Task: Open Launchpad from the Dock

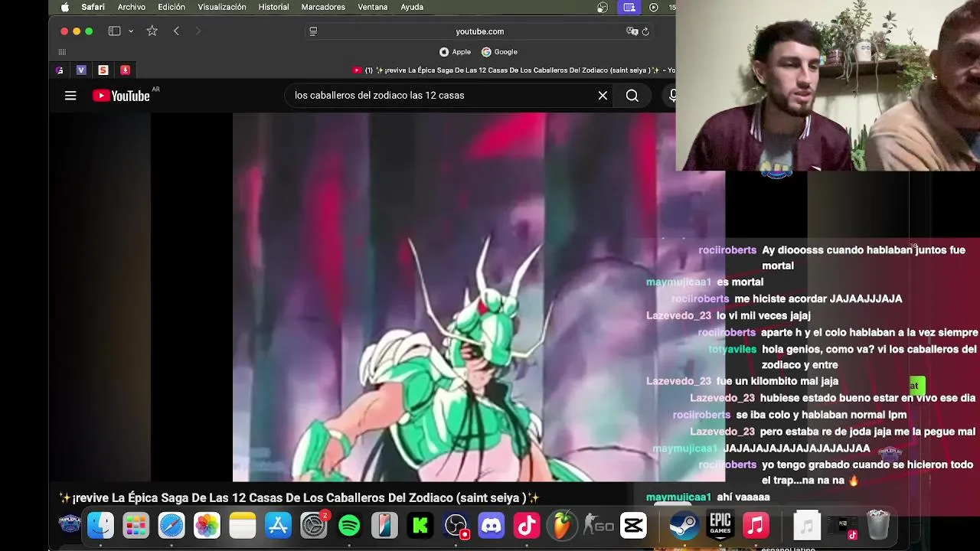Action: (x=136, y=525)
